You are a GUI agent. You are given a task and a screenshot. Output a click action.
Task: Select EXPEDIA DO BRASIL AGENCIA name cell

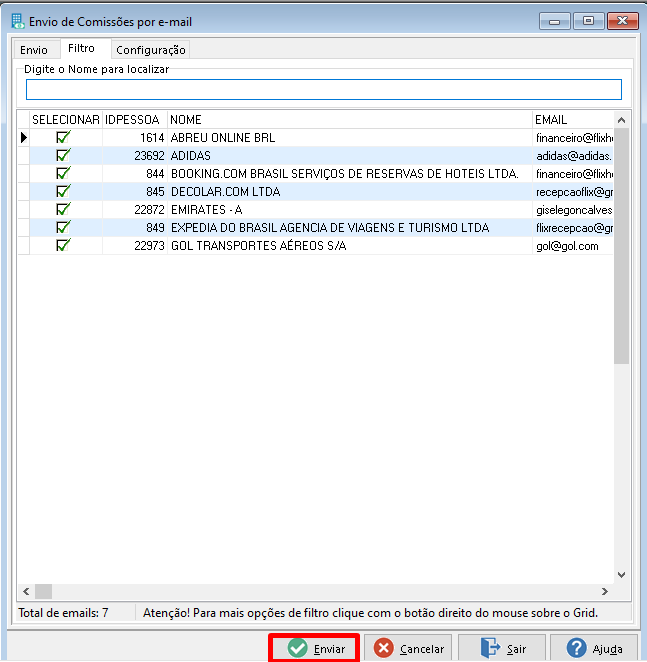pos(350,228)
